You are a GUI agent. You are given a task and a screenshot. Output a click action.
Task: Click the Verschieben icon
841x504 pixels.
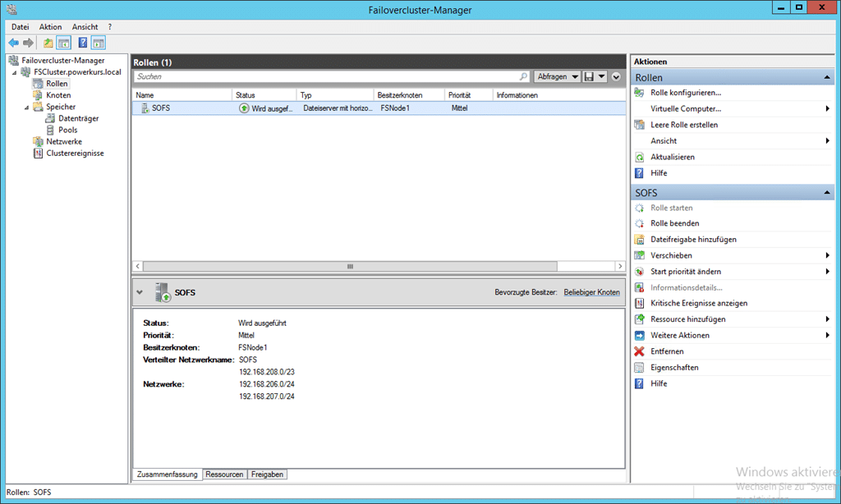(x=639, y=256)
